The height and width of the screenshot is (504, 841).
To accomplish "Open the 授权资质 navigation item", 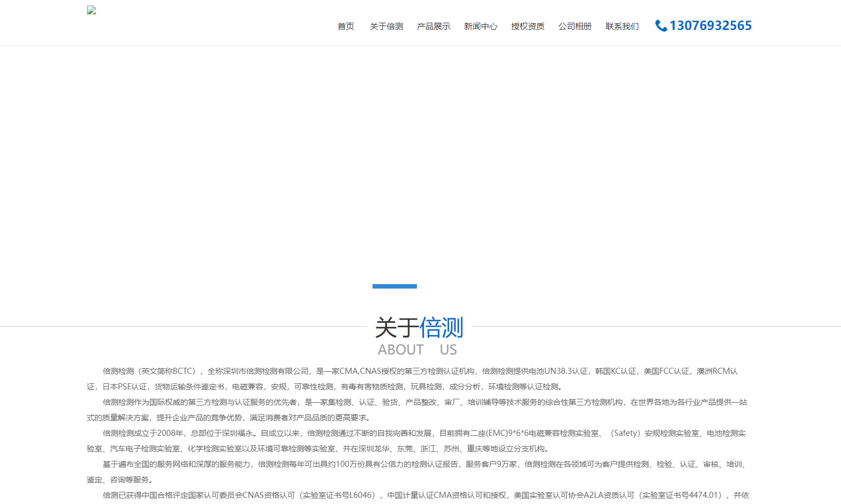I will pos(527,26).
